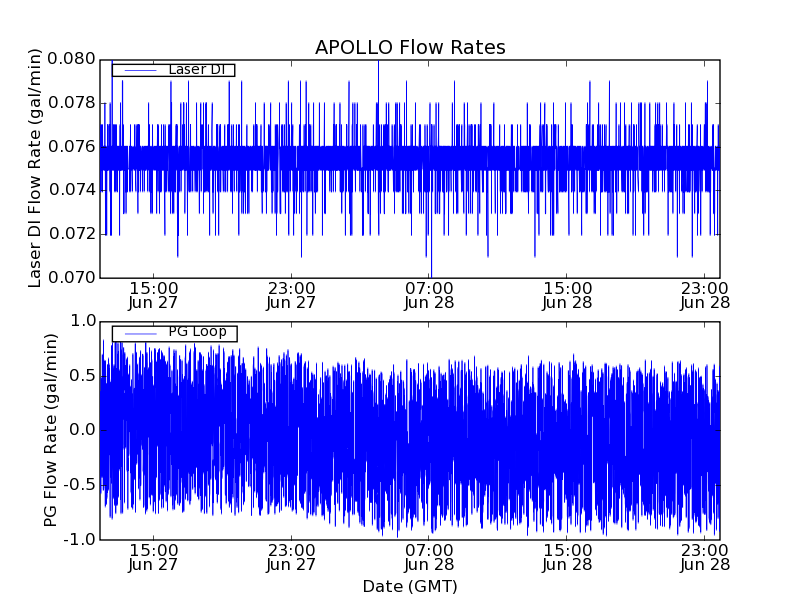Click top chart's '15:00 Jun 28' tick label
This screenshot has height=600, width=800.
click(567, 296)
